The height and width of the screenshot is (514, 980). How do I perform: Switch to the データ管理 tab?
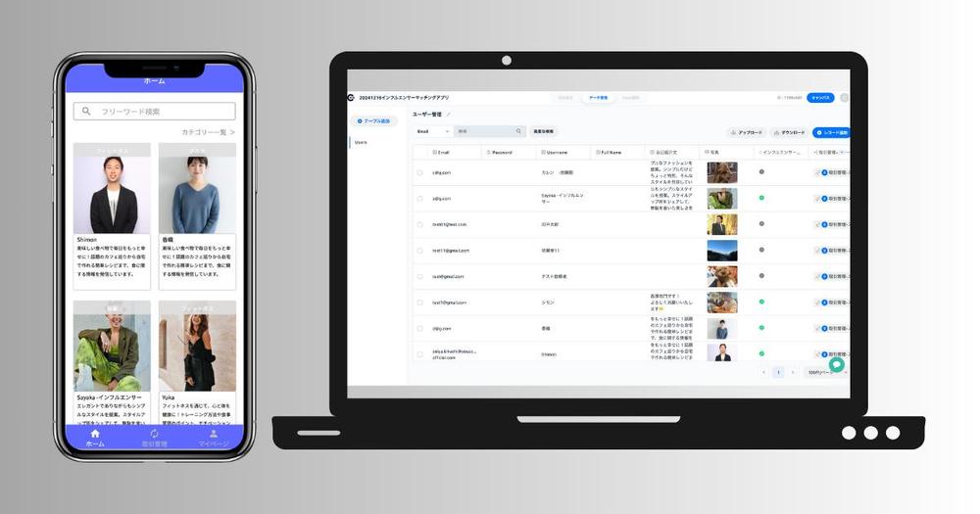pyautogui.click(x=598, y=98)
